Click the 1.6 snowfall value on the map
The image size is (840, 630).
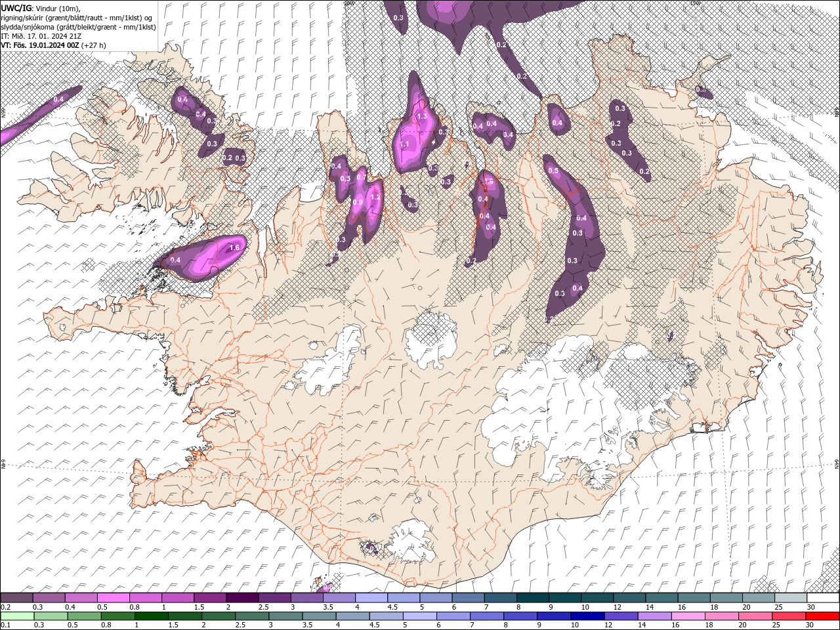235,248
